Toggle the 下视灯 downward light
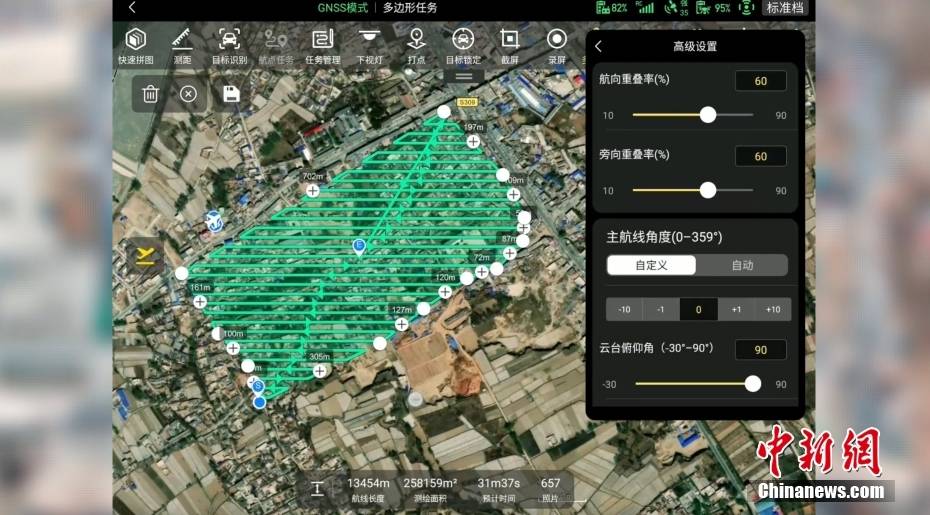 (369, 46)
